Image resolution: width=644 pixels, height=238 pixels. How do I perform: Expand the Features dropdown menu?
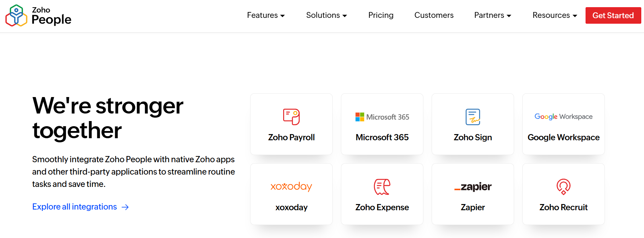click(266, 15)
